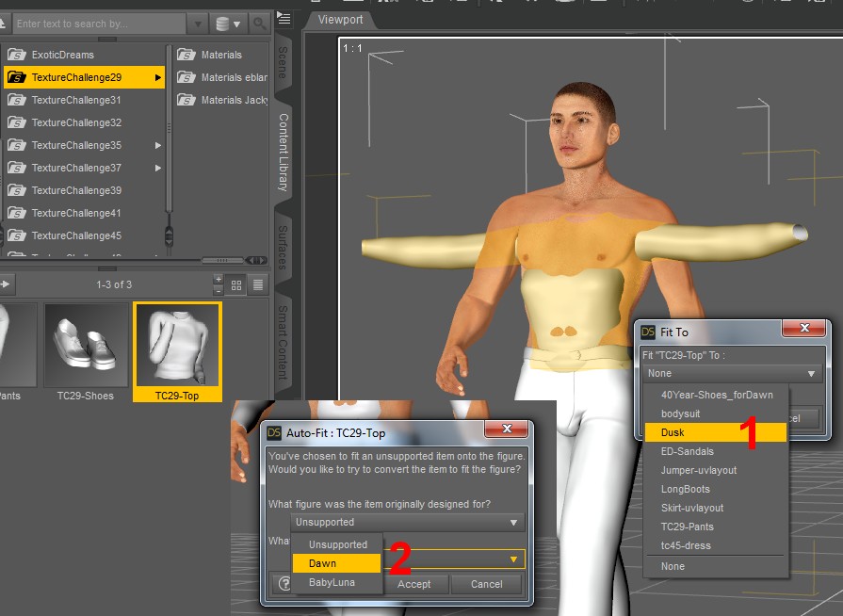Image resolution: width=843 pixels, height=616 pixels.
Task: Decrease thumbnail size with minus button
Action: pos(219,290)
